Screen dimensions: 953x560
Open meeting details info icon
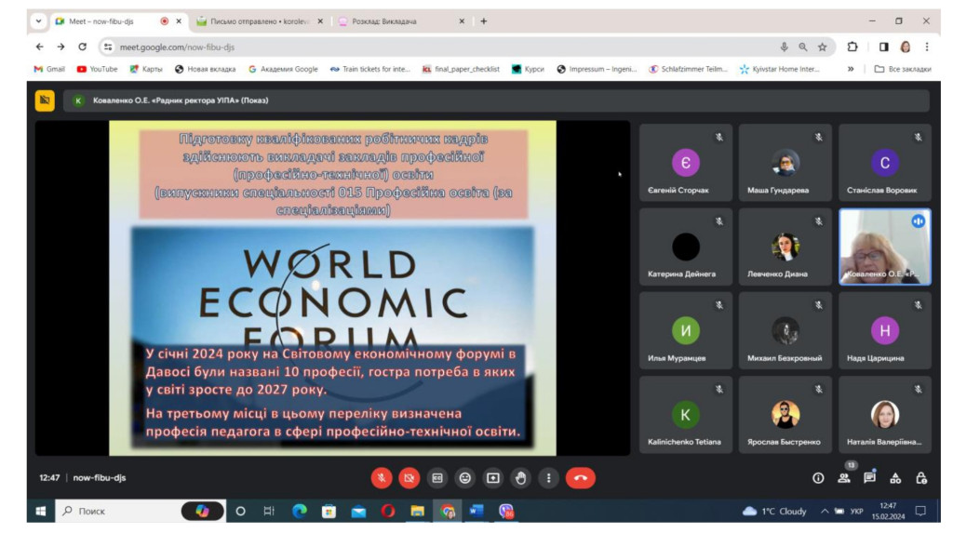coord(818,478)
